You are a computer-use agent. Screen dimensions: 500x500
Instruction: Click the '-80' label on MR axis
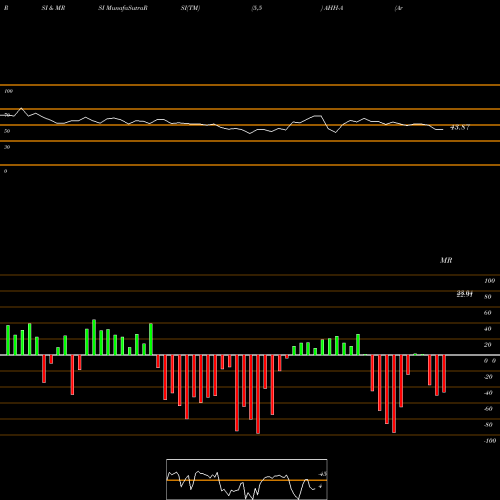tap(488, 425)
